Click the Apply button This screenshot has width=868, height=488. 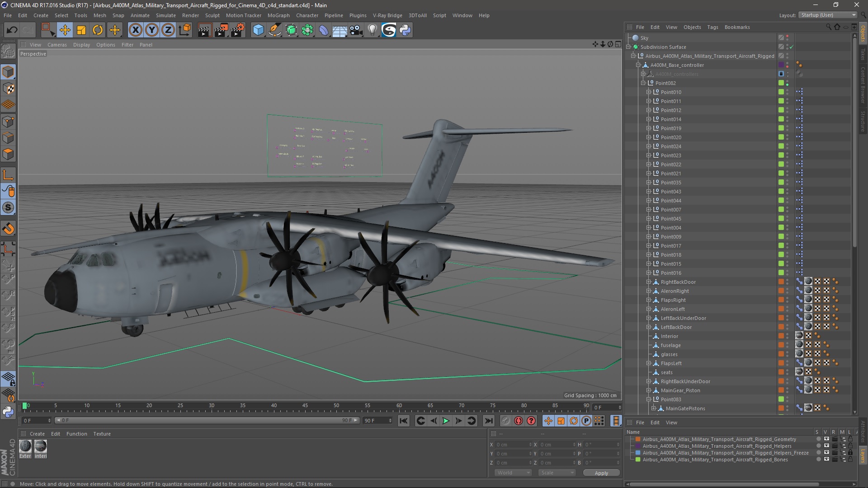pos(601,473)
